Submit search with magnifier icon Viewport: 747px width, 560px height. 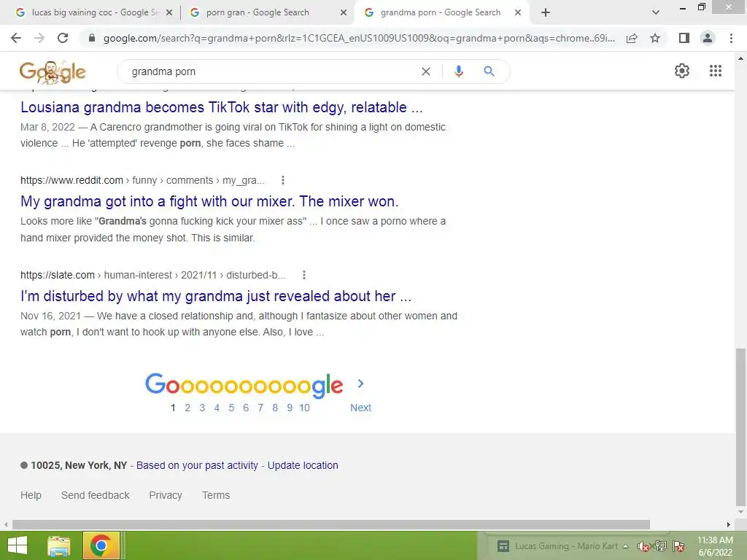point(489,71)
